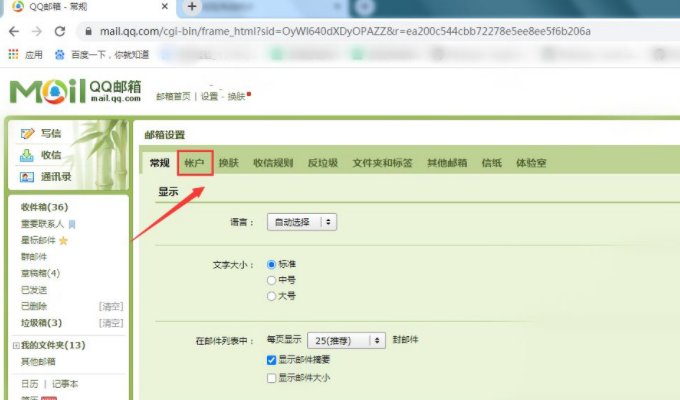This screenshot has width=680, height=400.
Task: Switch to the 其他邮箱 tab
Action: point(447,163)
